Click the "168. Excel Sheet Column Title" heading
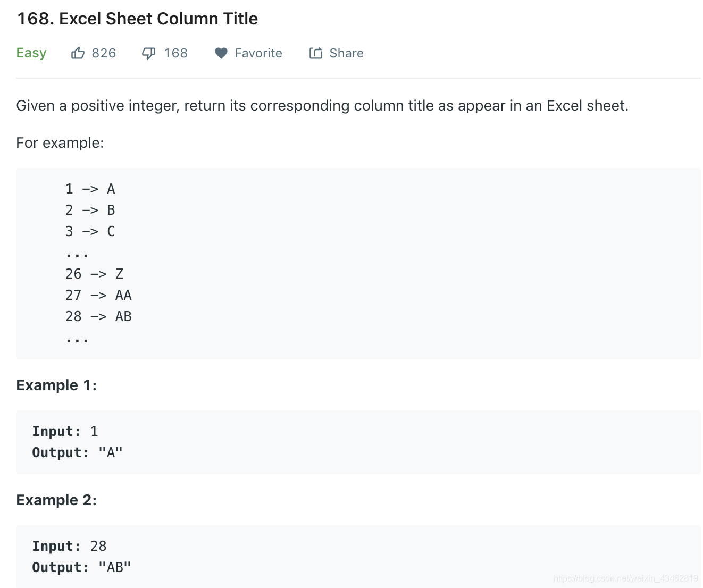 137,19
